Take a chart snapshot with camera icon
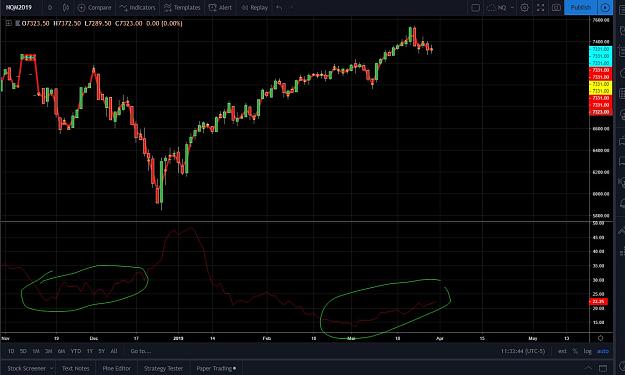625x375 pixels. coord(556,8)
